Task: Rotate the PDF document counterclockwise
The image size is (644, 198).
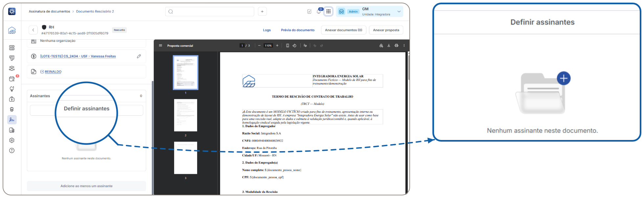Action: [x=294, y=46]
